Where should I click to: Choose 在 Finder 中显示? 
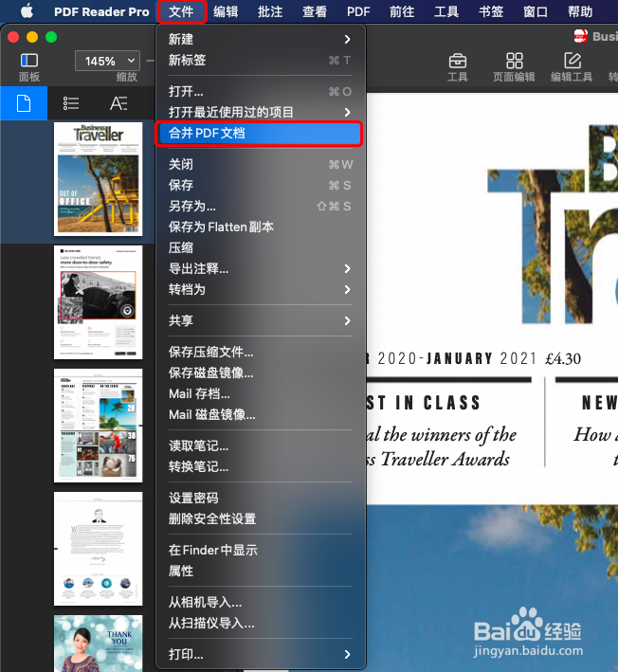pyautogui.click(x=260, y=550)
